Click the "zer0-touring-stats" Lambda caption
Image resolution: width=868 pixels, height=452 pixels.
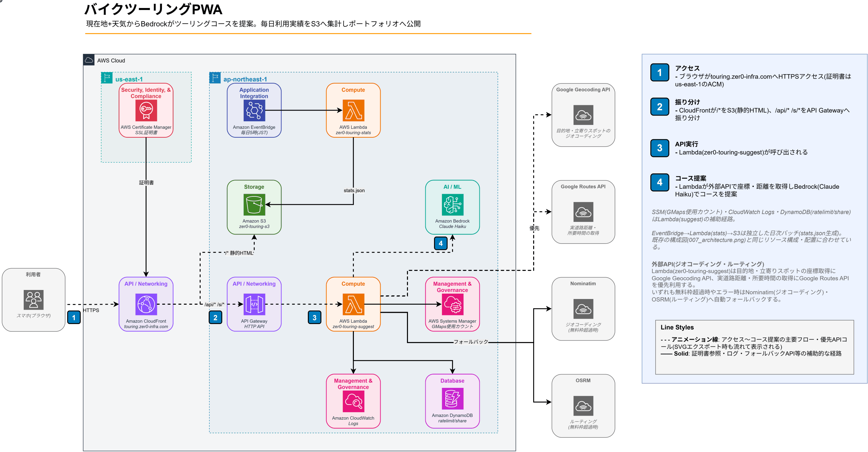click(353, 133)
